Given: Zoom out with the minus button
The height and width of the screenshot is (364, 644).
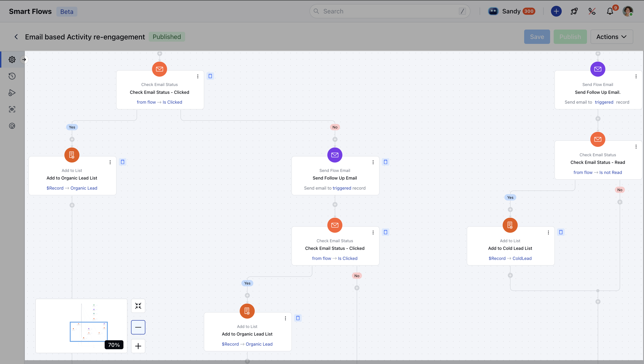Looking at the screenshot, I should [138, 327].
